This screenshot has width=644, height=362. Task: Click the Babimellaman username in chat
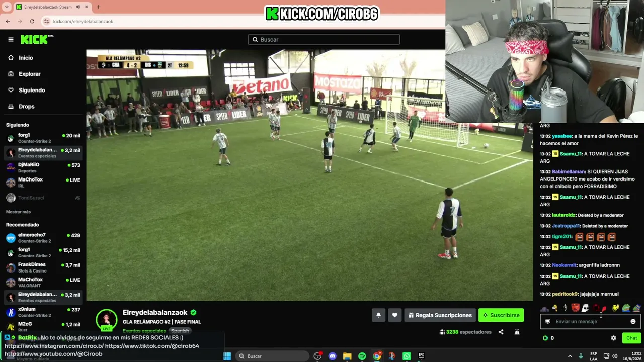click(569, 172)
